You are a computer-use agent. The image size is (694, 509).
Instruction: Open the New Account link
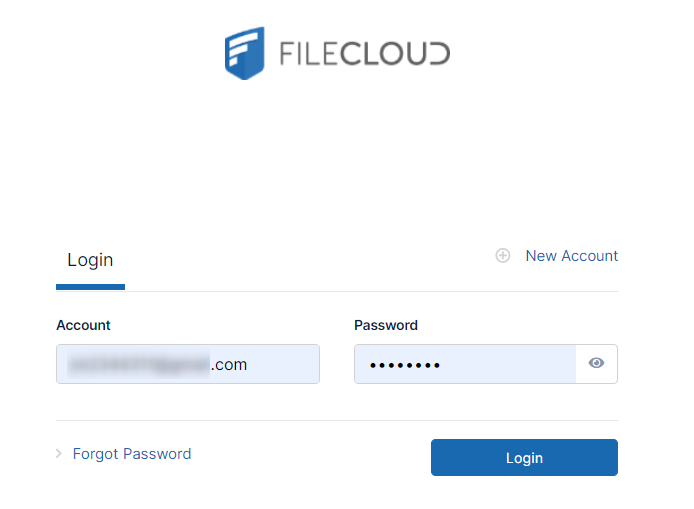coord(571,256)
